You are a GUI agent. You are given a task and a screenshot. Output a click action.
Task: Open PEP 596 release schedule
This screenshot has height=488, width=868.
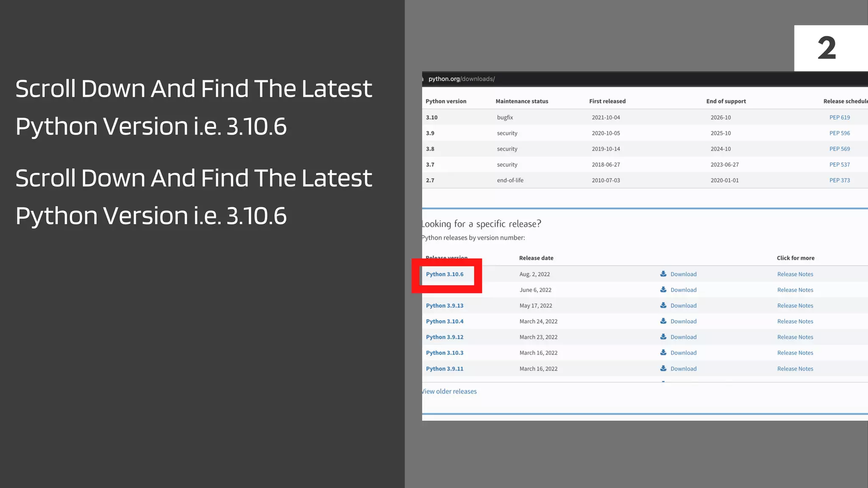839,133
